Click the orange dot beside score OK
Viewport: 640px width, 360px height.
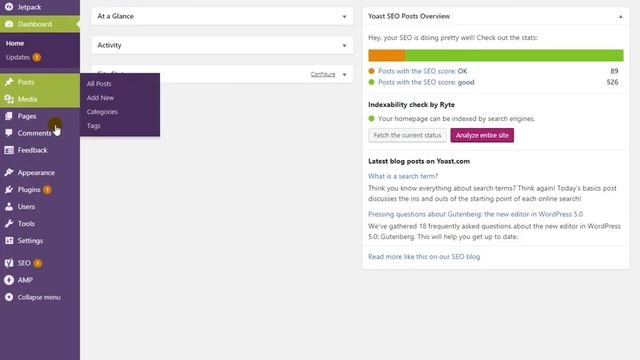371,71
